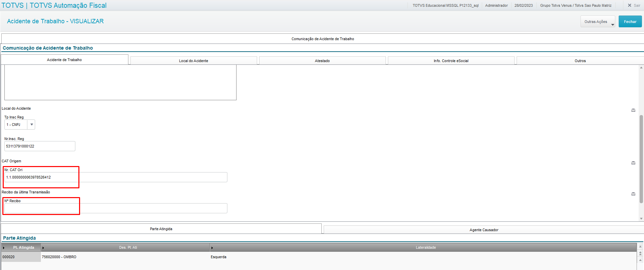Screen dimensions: 644x270
Task: Click the form vertical scrollbar thumb
Action: 641,159
